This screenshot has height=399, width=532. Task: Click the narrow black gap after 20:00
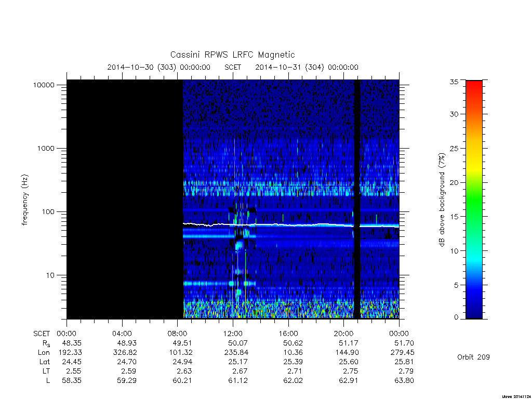[x=357, y=199]
